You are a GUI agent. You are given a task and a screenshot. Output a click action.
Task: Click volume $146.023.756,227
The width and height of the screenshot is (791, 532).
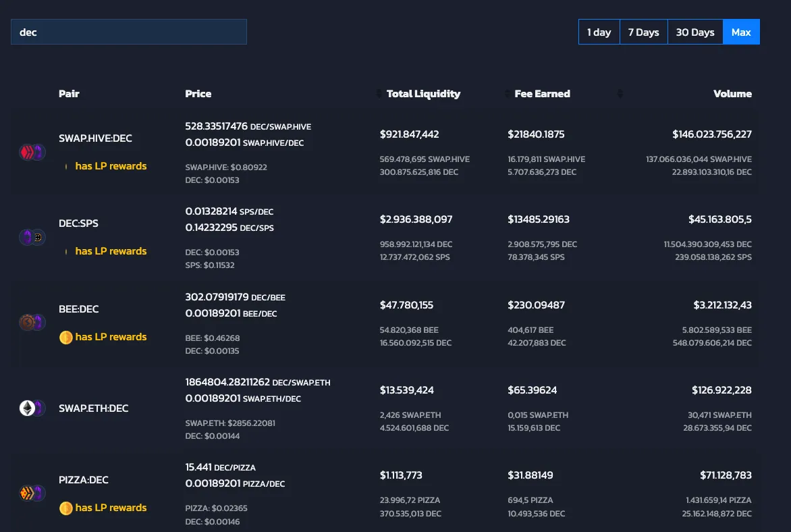(x=712, y=134)
